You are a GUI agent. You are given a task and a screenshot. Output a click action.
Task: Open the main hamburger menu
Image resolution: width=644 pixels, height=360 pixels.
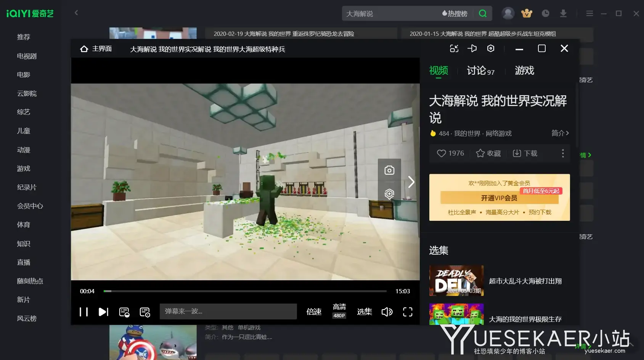tap(589, 13)
